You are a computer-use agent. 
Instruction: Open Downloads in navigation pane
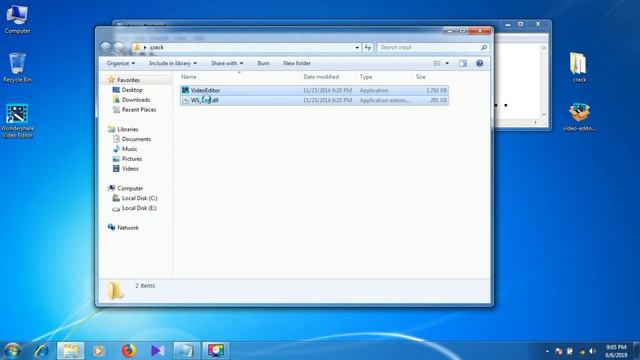(x=136, y=100)
